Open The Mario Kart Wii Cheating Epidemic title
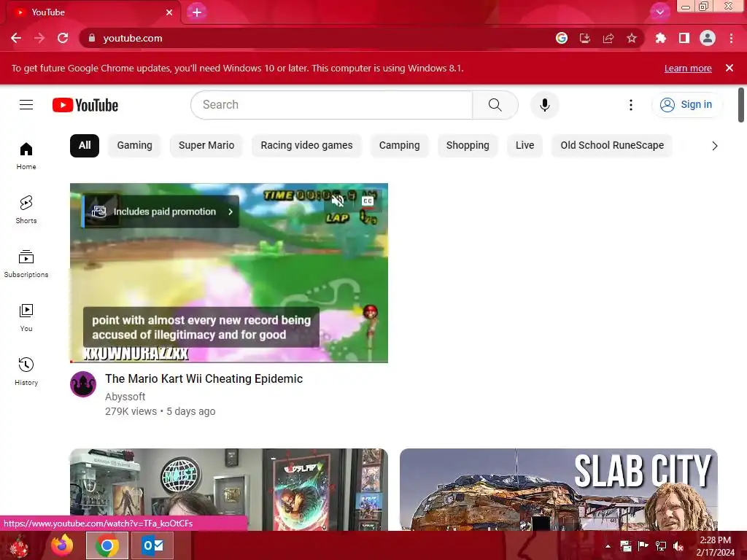Screen dimensions: 747x560 [x=204, y=378]
